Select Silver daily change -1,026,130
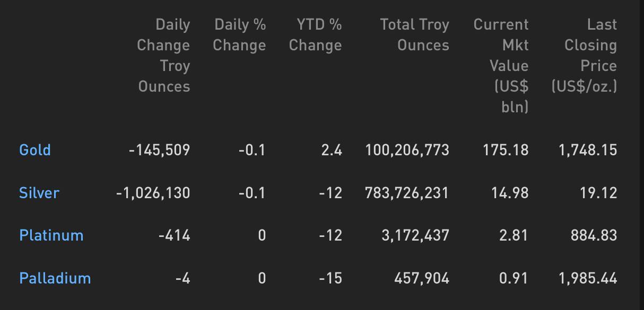644x310 pixels. (153, 193)
